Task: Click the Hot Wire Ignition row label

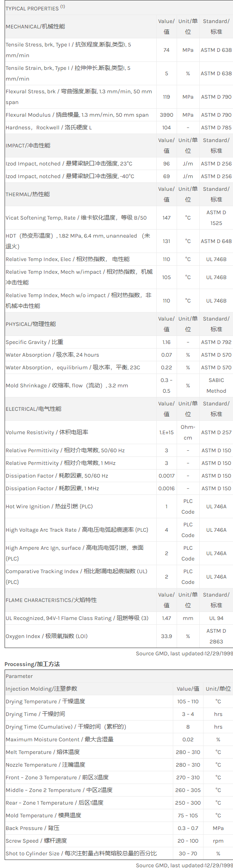Action: [49, 506]
